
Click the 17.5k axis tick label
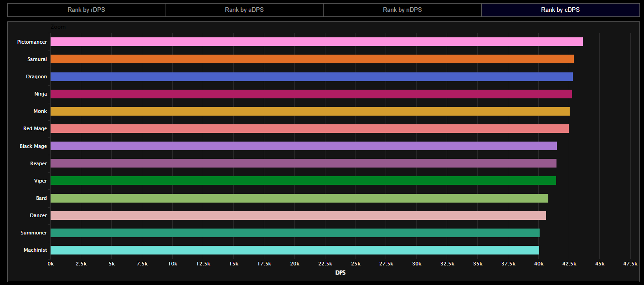(x=264, y=264)
